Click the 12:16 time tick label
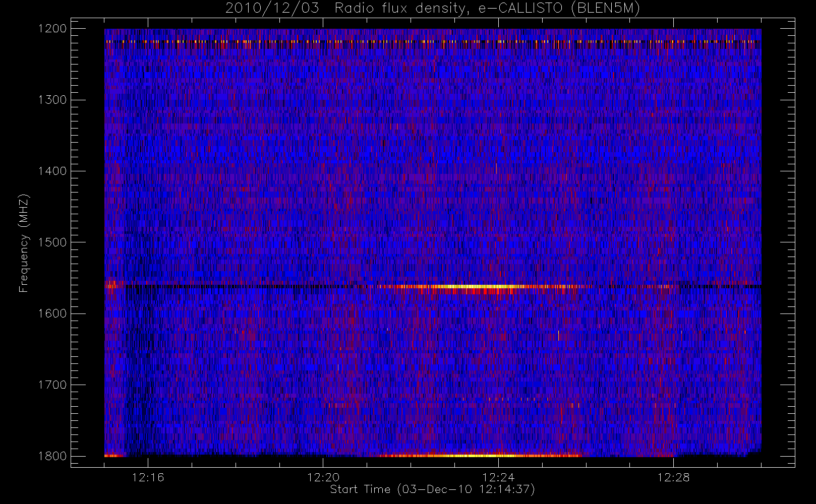The image size is (816, 504). tap(148, 477)
